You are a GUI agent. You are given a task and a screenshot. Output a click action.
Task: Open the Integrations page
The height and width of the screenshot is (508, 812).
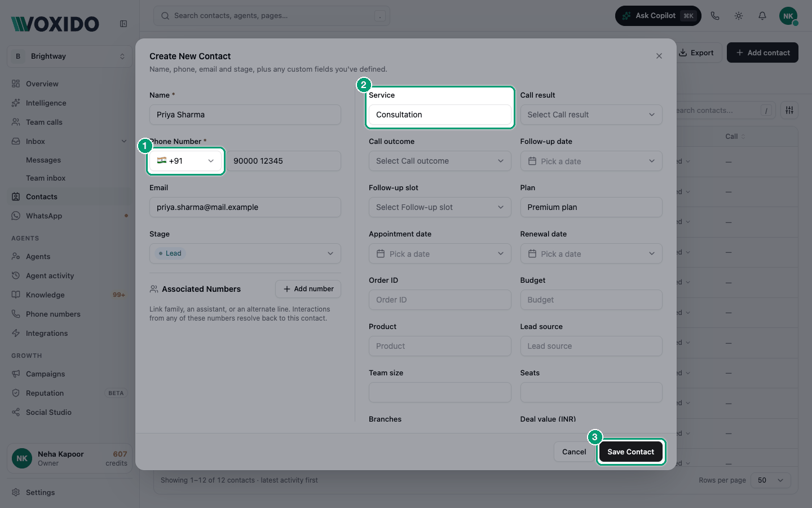pos(70,333)
